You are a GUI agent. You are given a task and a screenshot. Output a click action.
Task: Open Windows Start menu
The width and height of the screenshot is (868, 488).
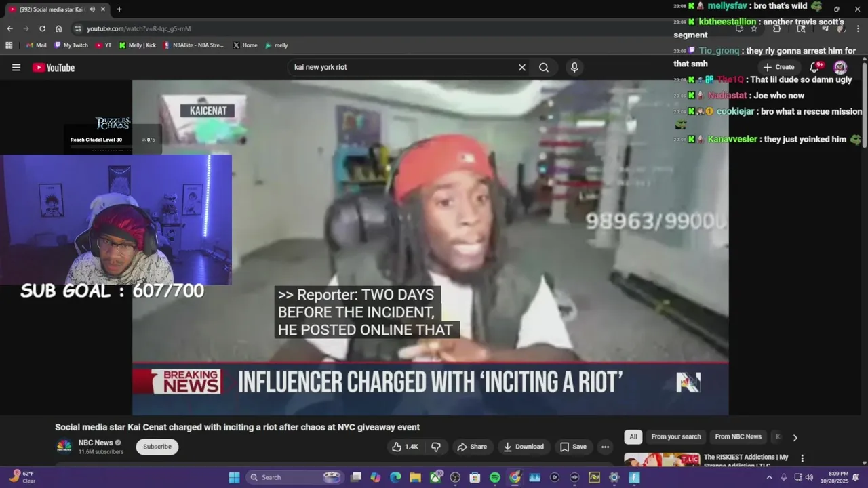pos(234,477)
